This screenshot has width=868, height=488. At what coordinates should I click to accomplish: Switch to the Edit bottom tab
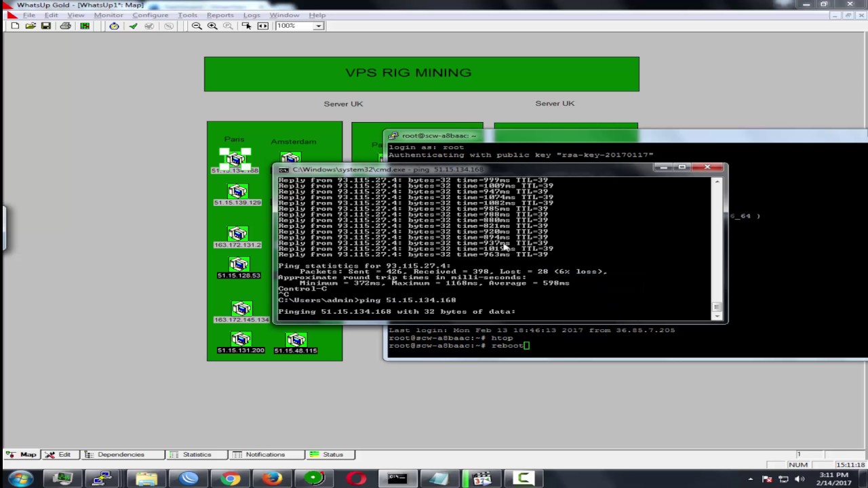(58, 455)
